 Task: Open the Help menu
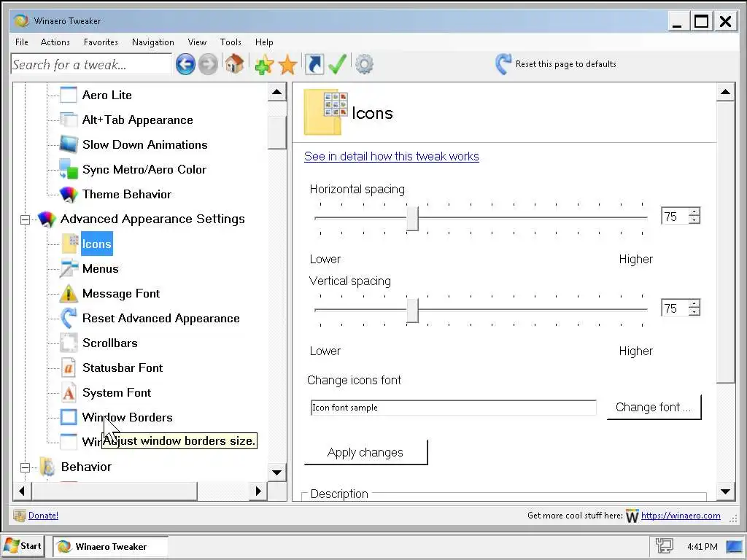point(264,42)
